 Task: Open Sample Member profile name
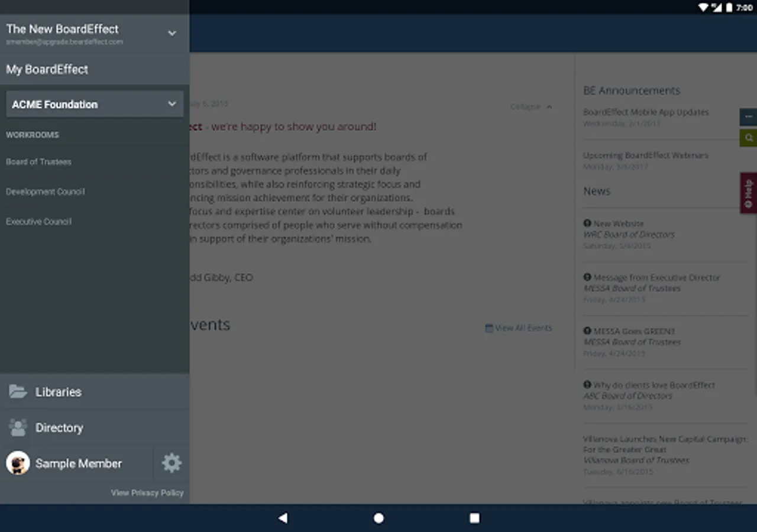tap(79, 463)
